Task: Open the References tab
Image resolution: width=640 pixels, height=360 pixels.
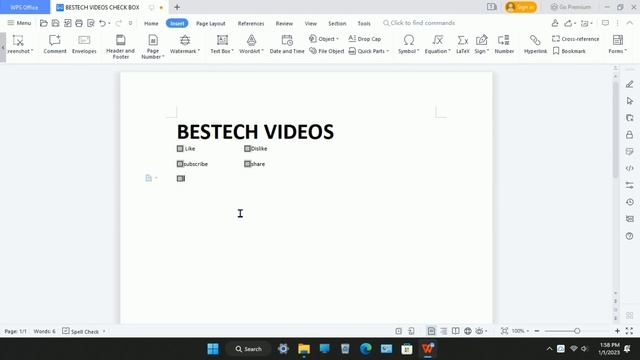Action: 251,23
